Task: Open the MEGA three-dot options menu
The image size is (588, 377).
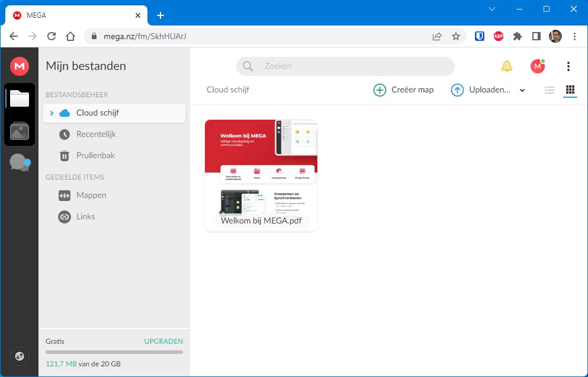Action: point(568,66)
